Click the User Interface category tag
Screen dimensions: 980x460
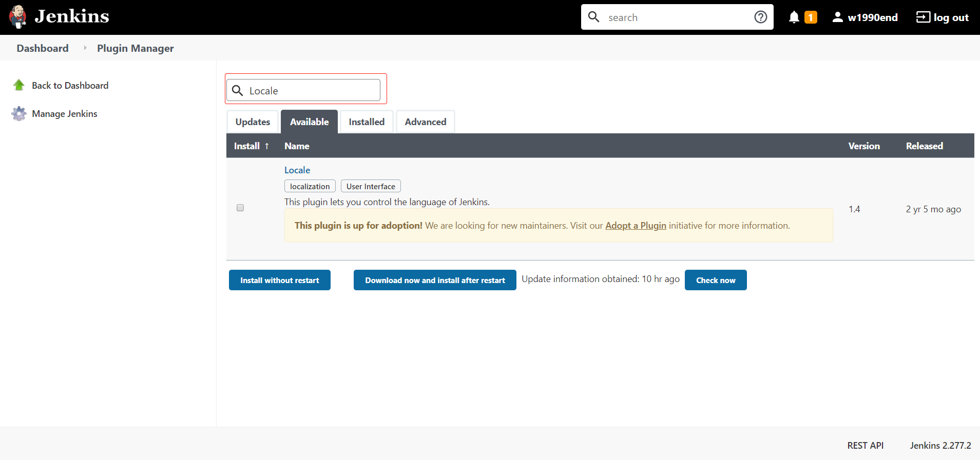point(371,186)
